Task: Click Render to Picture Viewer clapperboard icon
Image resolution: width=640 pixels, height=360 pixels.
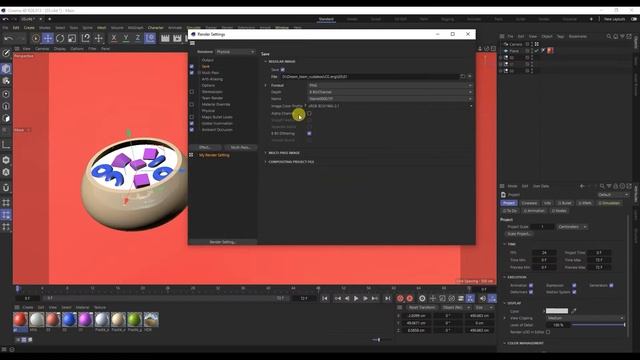Action: (x=177, y=38)
